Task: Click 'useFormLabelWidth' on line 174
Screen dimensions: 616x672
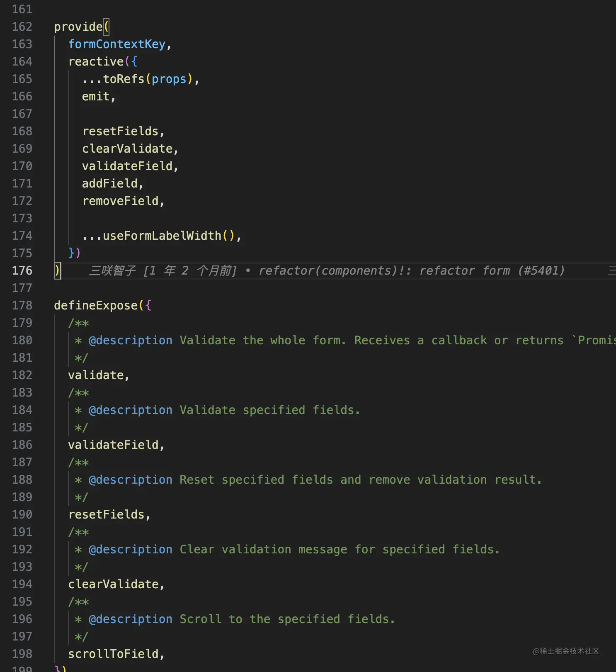Action: [x=162, y=236]
